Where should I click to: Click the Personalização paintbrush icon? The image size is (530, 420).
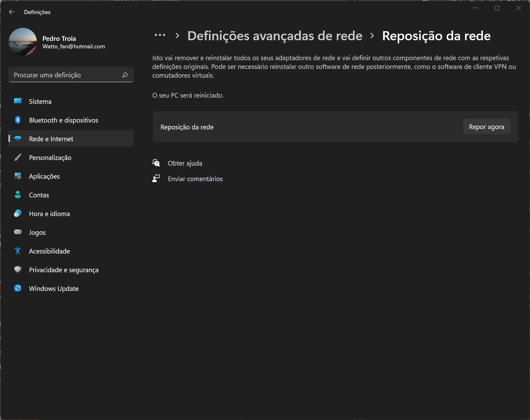[x=18, y=157]
